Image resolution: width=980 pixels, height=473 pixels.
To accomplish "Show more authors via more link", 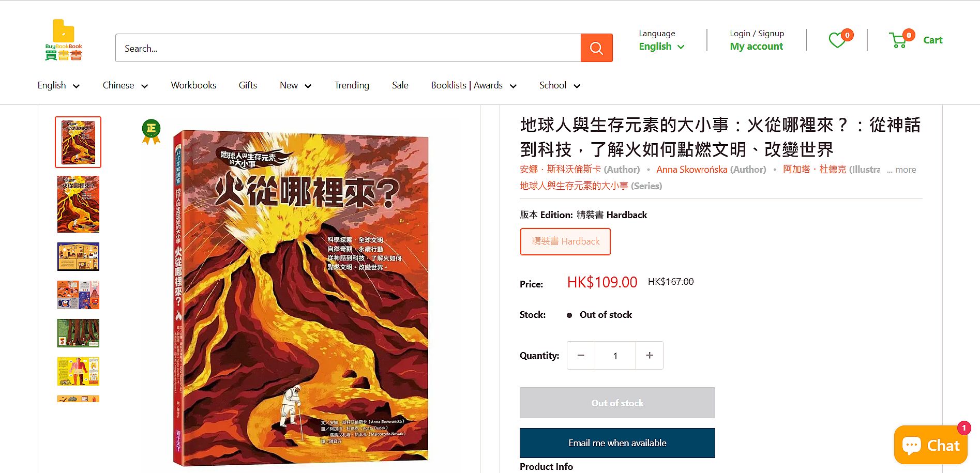I will pyautogui.click(x=901, y=170).
